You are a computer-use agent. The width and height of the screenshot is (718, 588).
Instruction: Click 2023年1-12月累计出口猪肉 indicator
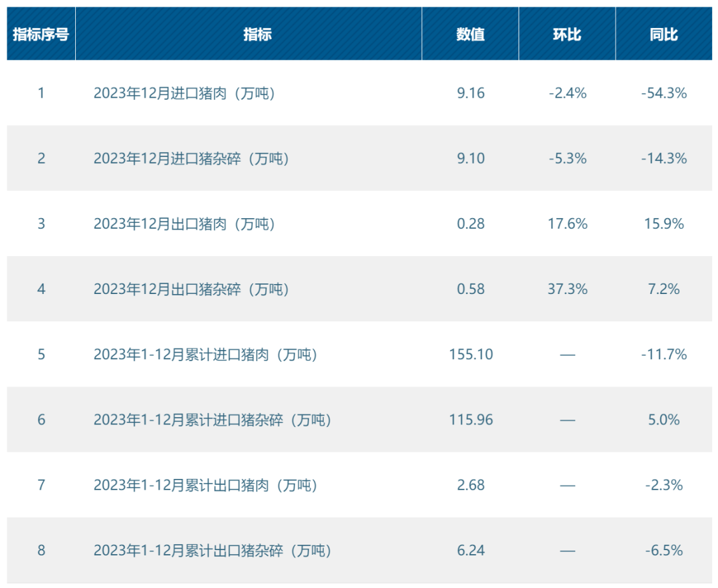point(205,485)
